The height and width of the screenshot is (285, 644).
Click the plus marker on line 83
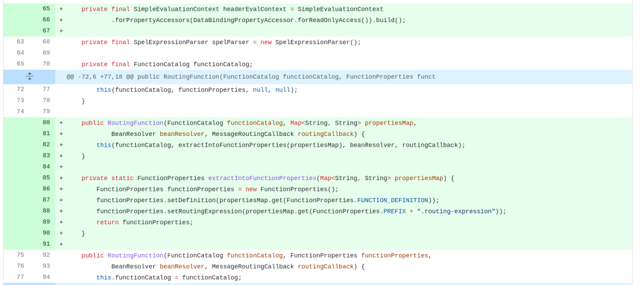coord(61,156)
